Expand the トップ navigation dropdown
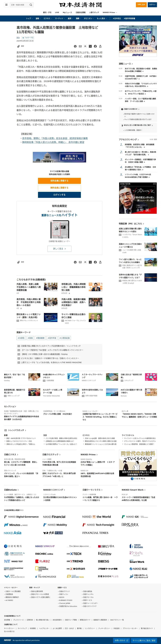 point(29,19)
